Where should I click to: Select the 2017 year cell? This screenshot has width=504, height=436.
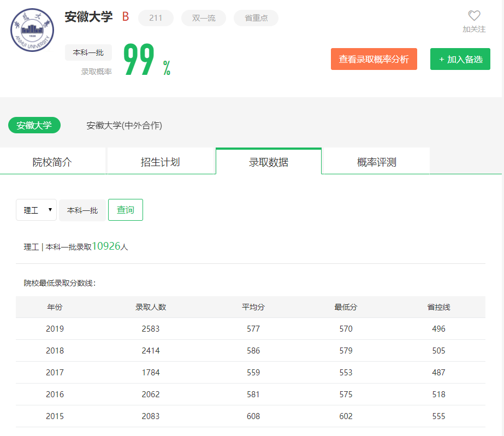(x=55, y=372)
